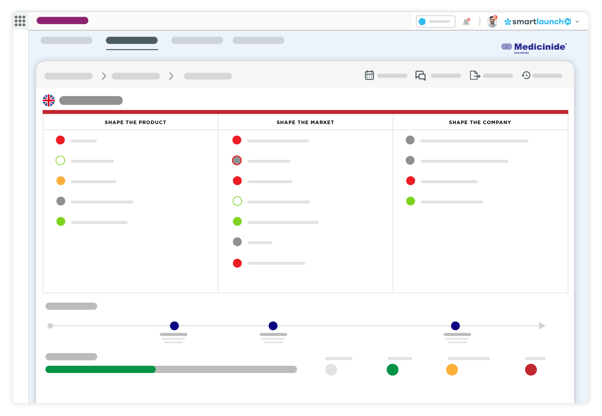Image resolution: width=602 pixels, height=416 pixels.
Task: Open the calendar icon in toolbar
Action: click(x=369, y=75)
